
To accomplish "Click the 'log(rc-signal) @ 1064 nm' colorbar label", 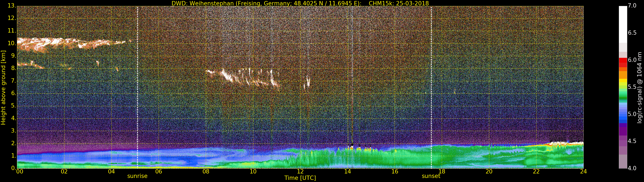I will (x=640, y=88).
